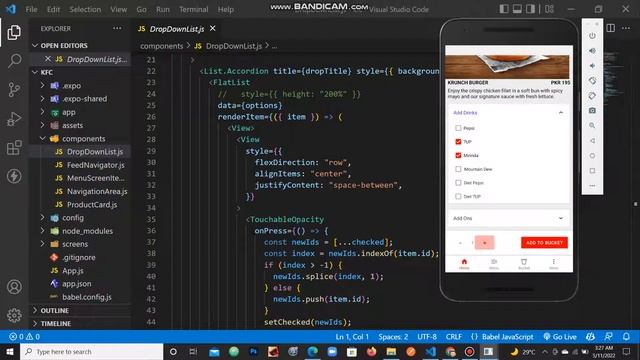The width and height of the screenshot is (640, 360).
Task: Click the emulator power button
Action: point(592,36)
